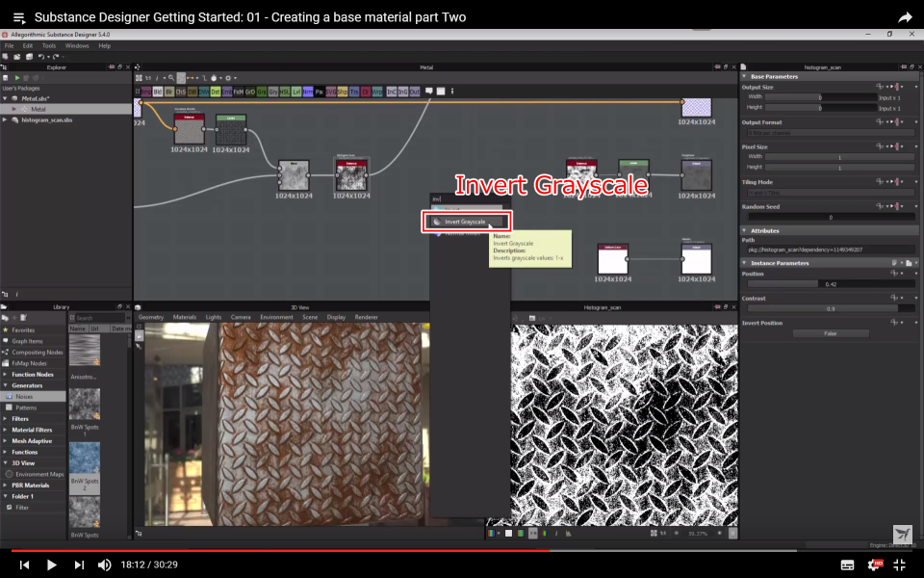Add a Blend node from toolbar
Screen dimensions: 924x578
[157, 92]
